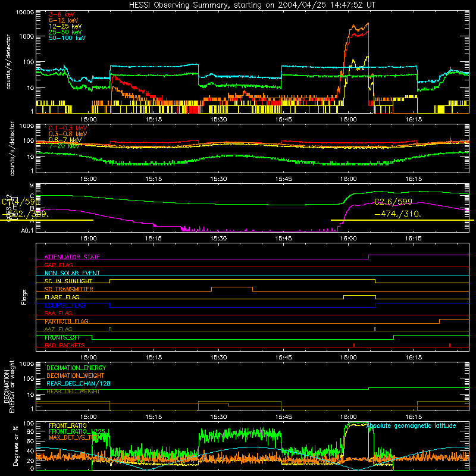Select the green 25-50 keV legend label
Viewport: 476px width, 476px height.
point(65,32)
